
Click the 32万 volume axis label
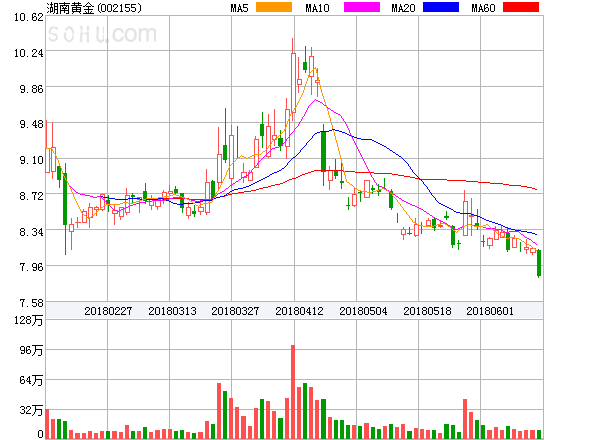(x=31, y=411)
